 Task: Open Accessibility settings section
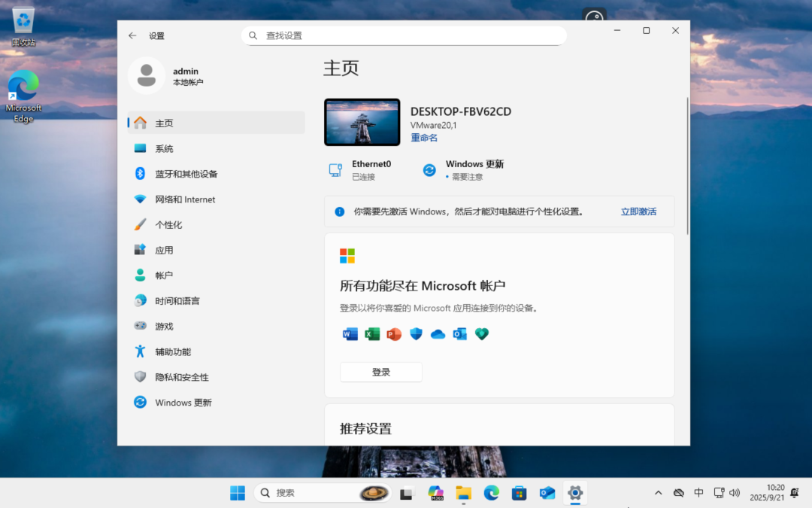coord(173,351)
